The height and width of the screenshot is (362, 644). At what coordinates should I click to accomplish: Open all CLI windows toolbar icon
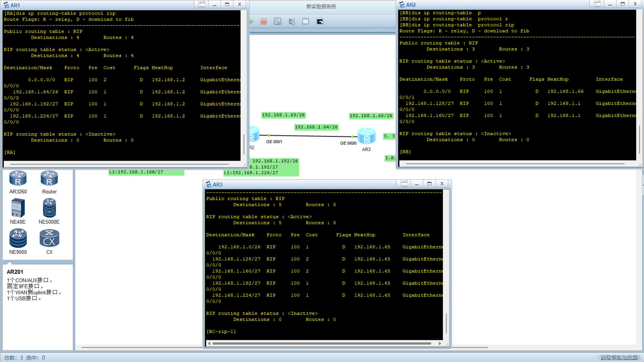point(320,21)
